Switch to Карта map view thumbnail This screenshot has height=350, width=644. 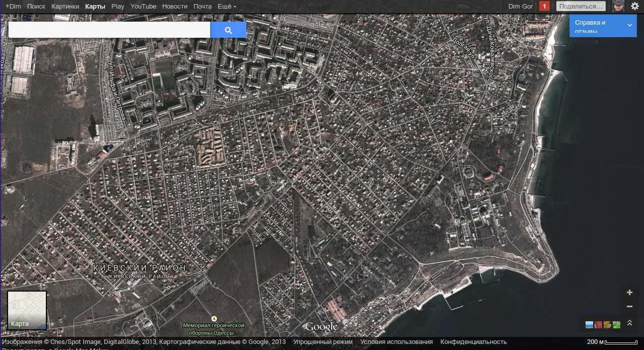pyautogui.click(x=27, y=310)
